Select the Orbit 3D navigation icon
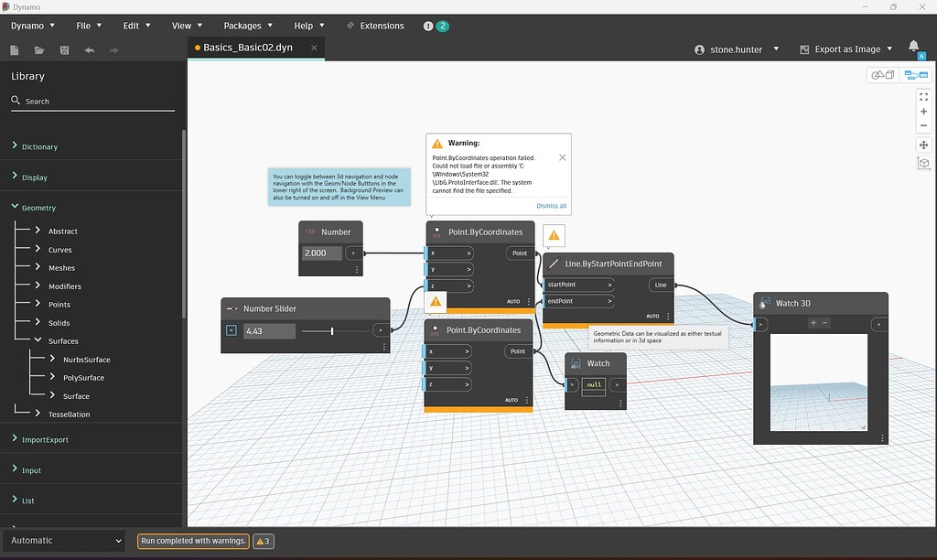 point(923,163)
